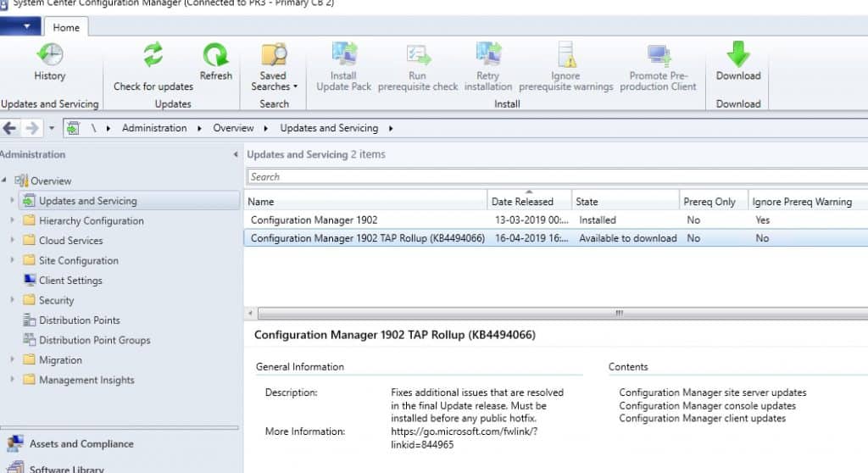The image size is (868, 473).
Task: Click Overview node icon in tree
Action: pyautogui.click(x=21, y=181)
